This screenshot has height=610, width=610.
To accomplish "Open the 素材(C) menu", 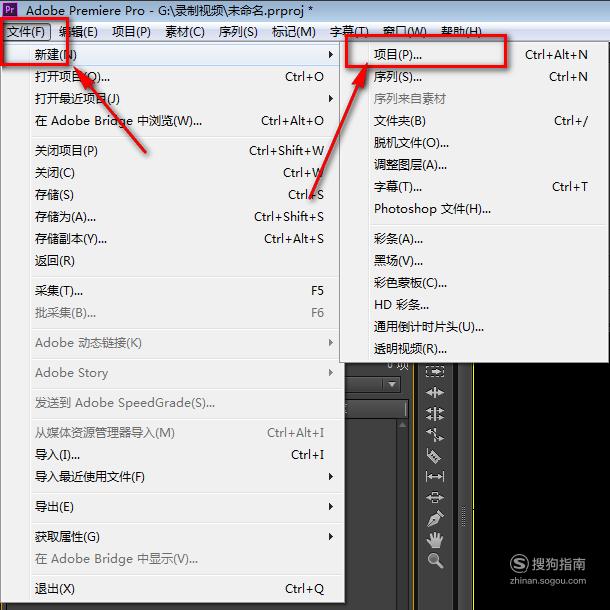I will point(185,32).
